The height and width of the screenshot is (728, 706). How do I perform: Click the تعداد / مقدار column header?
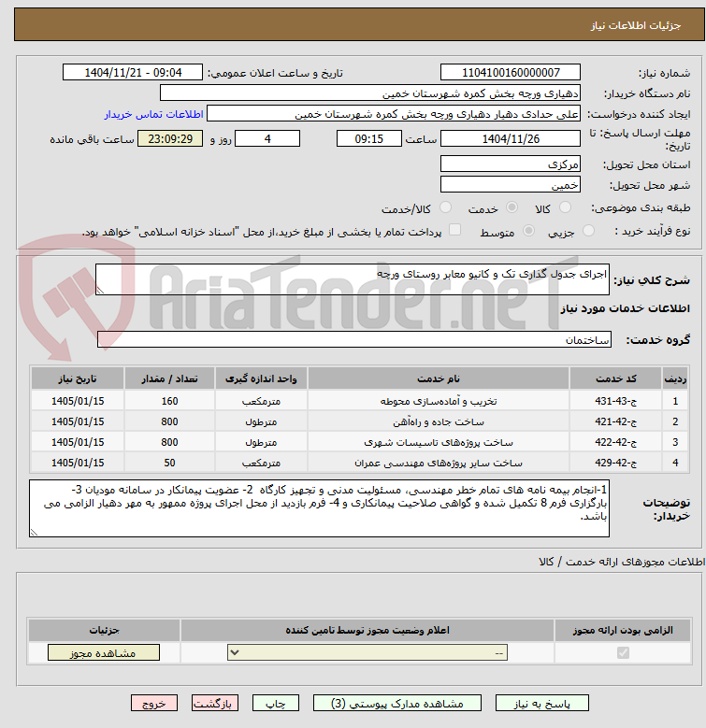click(169, 378)
